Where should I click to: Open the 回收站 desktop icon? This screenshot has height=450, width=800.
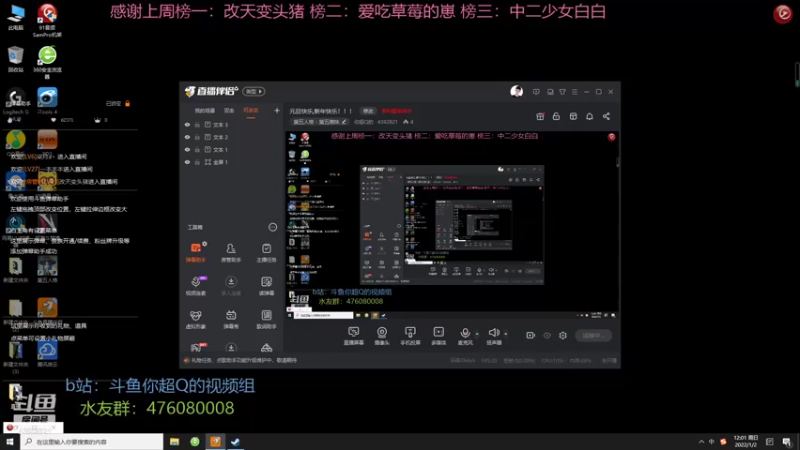(x=15, y=59)
